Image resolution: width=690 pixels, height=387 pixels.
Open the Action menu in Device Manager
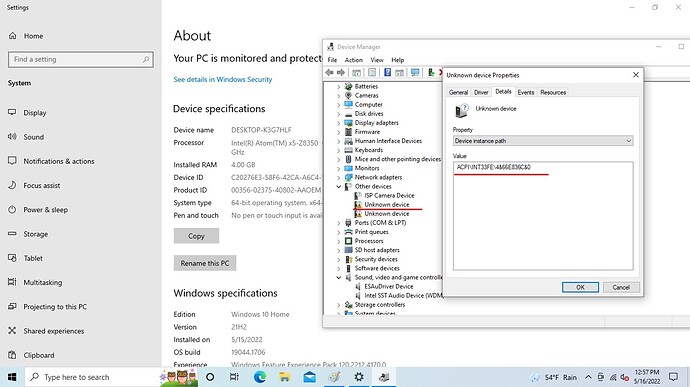[x=353, y=60]
